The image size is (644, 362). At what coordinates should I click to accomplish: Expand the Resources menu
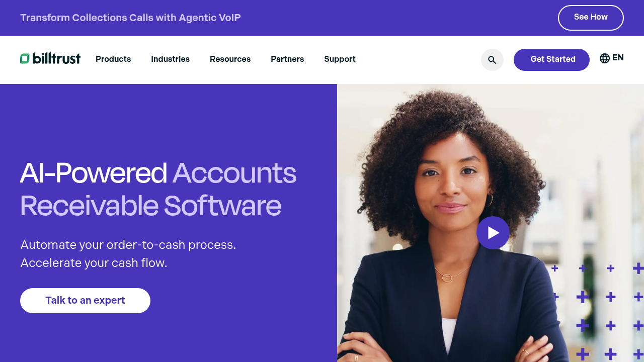coord(230,59)
